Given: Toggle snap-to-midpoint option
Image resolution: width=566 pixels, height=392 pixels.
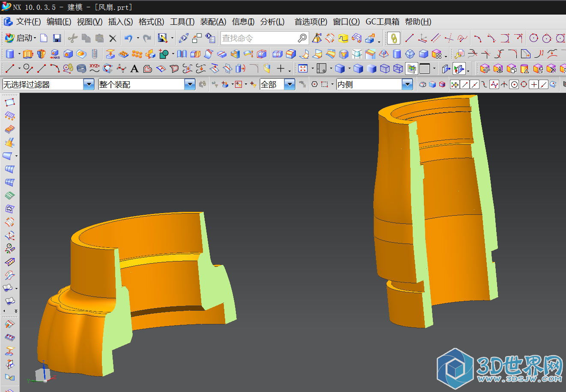Looking at the screenshot, I should (x=475, y=85).
